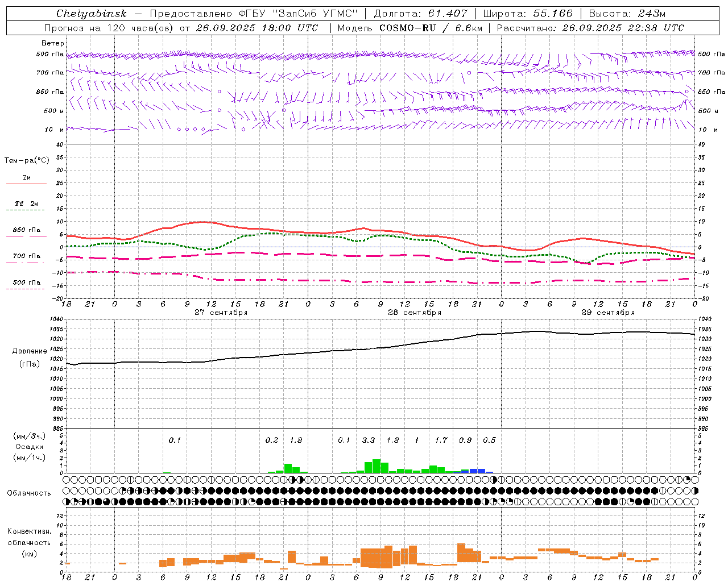This screenshot has height=582, width=728.
Task: Select the COSMO-RU / 6.6км model text
Action: click(431, 28)
